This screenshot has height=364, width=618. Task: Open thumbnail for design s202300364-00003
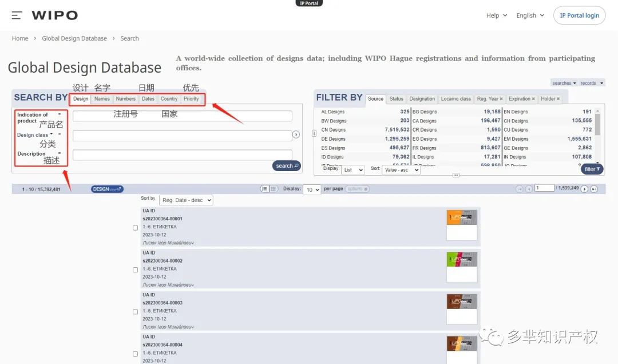(462, 309)
